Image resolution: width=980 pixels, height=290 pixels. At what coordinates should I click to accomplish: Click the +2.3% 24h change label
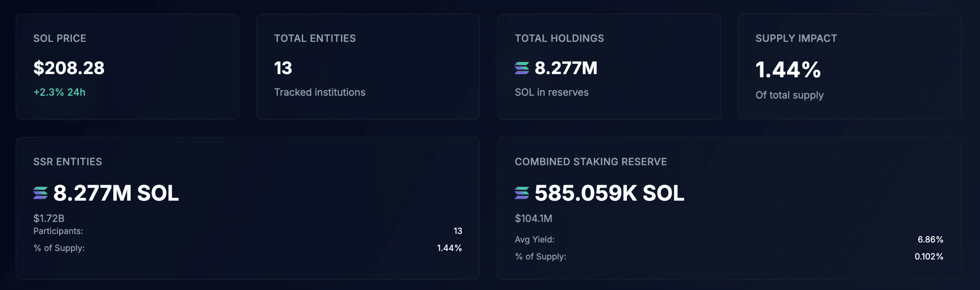point(59,92)
